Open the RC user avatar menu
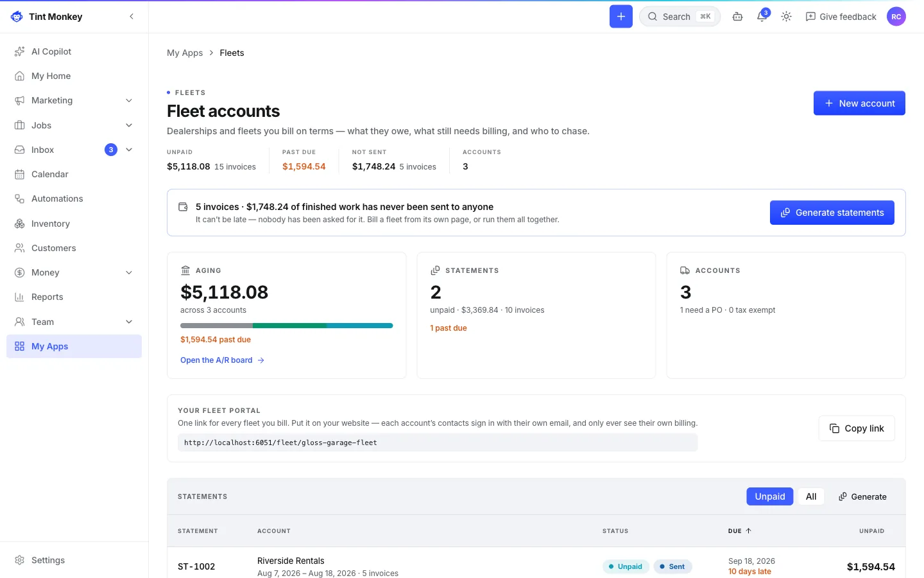 point(896,17)
